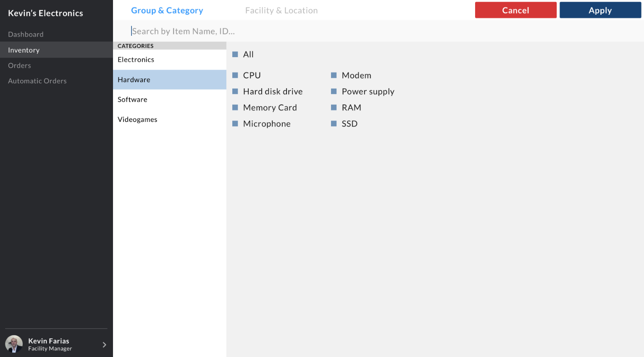The height and width of the screenshot is (357, 644).
Task: Switch to the Facility & Location tab
Action: pos(281,11)
